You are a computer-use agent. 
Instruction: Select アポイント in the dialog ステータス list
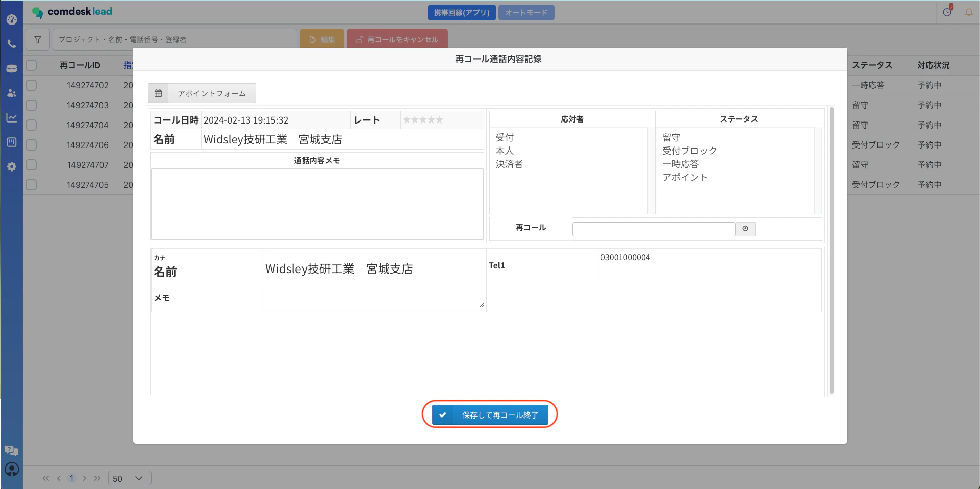click(x=685, y=177)
